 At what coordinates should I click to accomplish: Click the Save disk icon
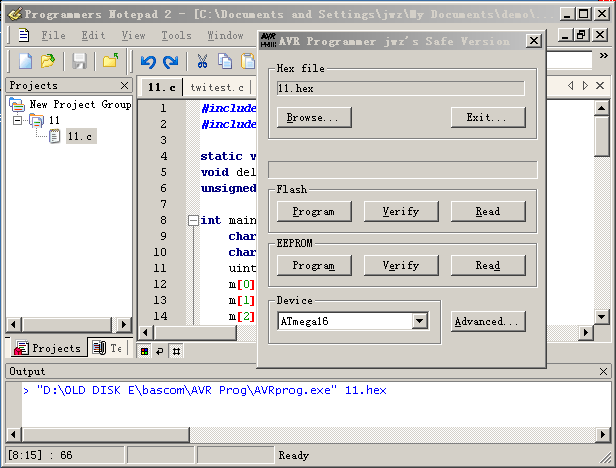80,62
